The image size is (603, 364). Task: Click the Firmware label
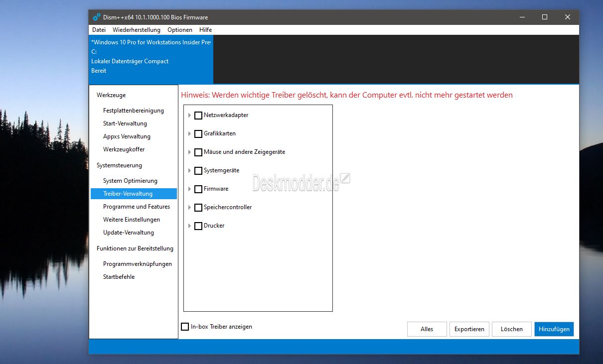point(216,189)
